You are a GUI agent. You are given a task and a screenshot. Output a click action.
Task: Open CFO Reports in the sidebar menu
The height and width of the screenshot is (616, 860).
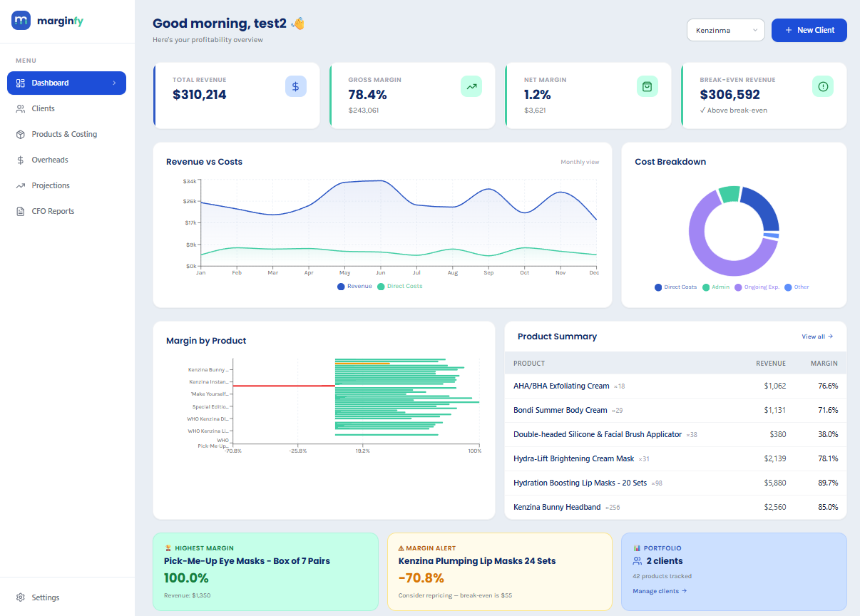(x=66, y=211)
